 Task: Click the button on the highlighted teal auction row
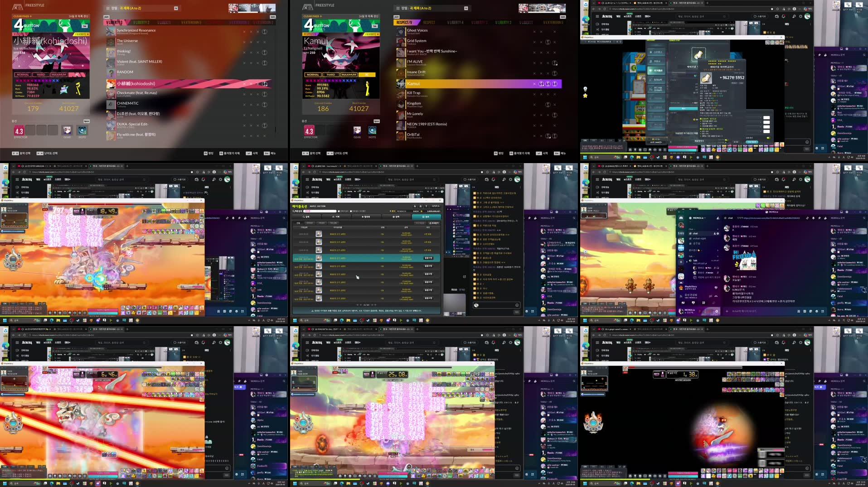coord(428,258)
